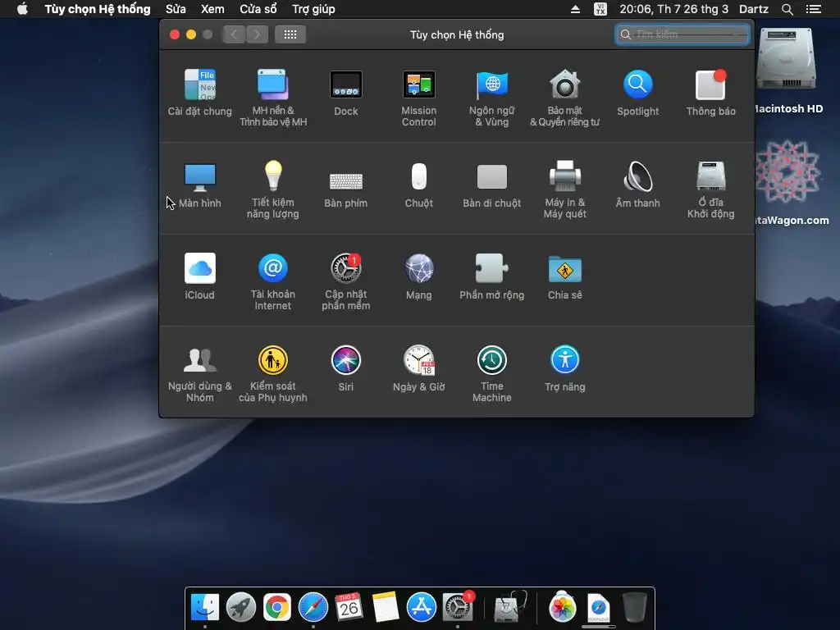Open Launchpad from the Dock

[241, 608]
